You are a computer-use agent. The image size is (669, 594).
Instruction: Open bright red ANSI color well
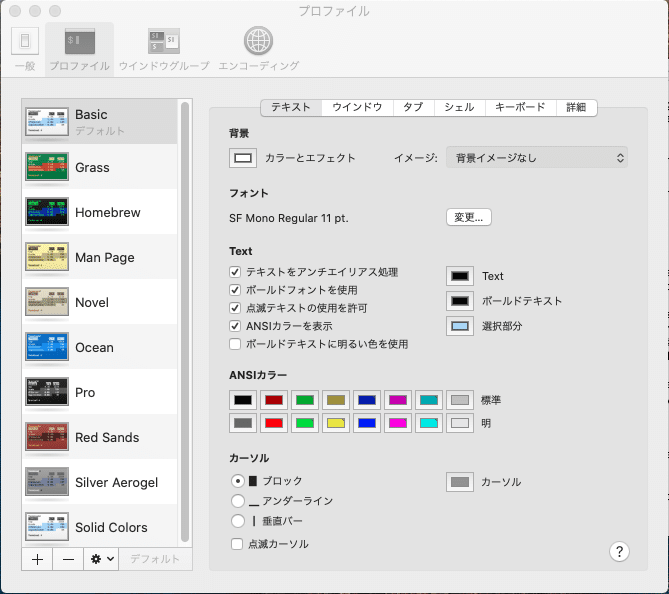pos(274,423)
